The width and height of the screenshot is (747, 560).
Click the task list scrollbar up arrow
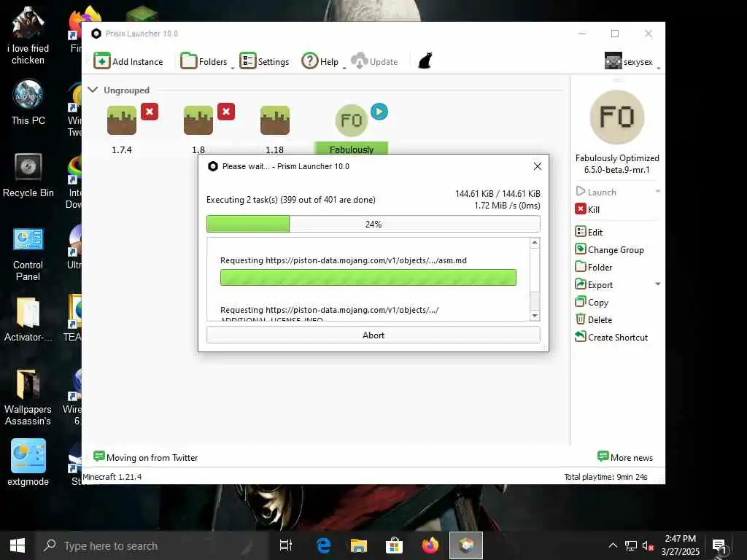click(x=535, y=243)
